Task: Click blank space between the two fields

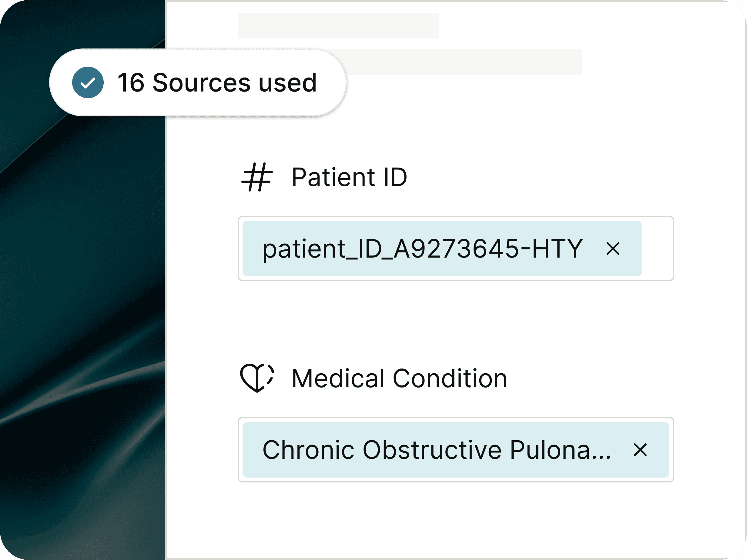Action: pyautogui.click(x=456, y=321)
